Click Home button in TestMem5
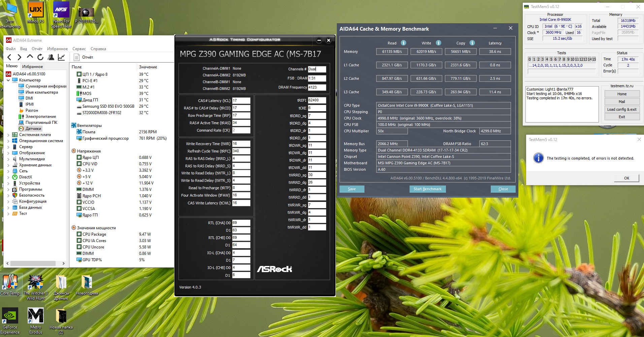This screenshot has height=337, width=644. [x=622, y=94]
